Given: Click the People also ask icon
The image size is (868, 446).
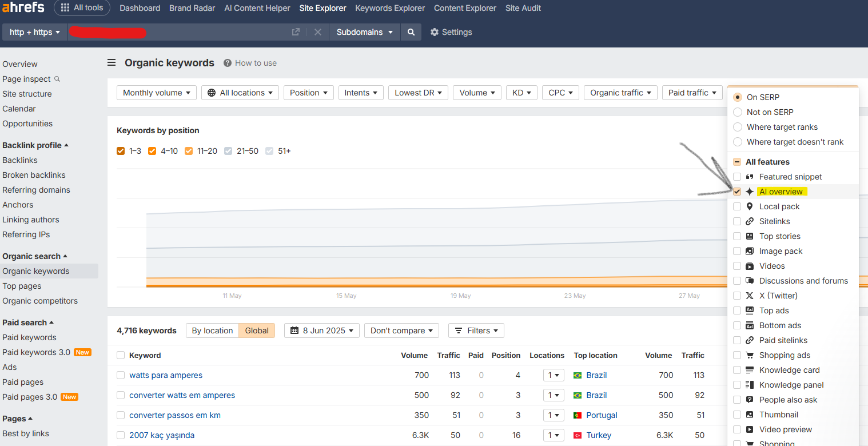Looking at the screenshot, I should pyautogui.click(x=750, y=400).
